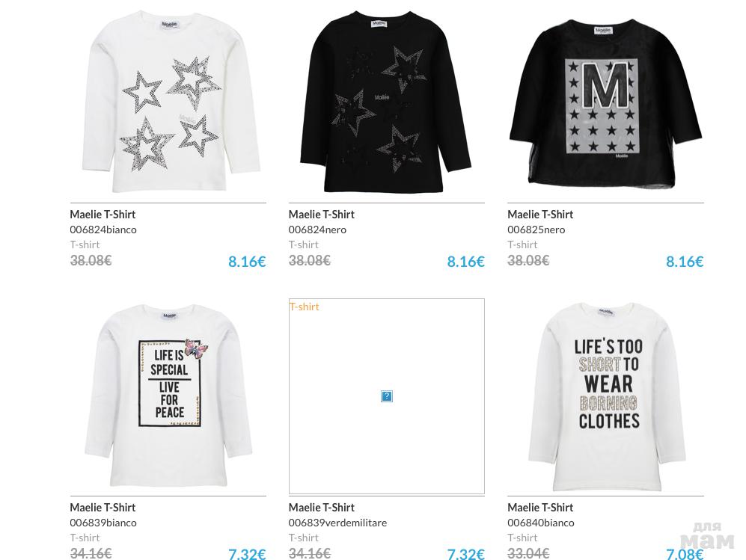This screenshot has height=560, width=746.
Task: Open Life Is Special shirt thumbnail
Action: [x=168, y=396]
